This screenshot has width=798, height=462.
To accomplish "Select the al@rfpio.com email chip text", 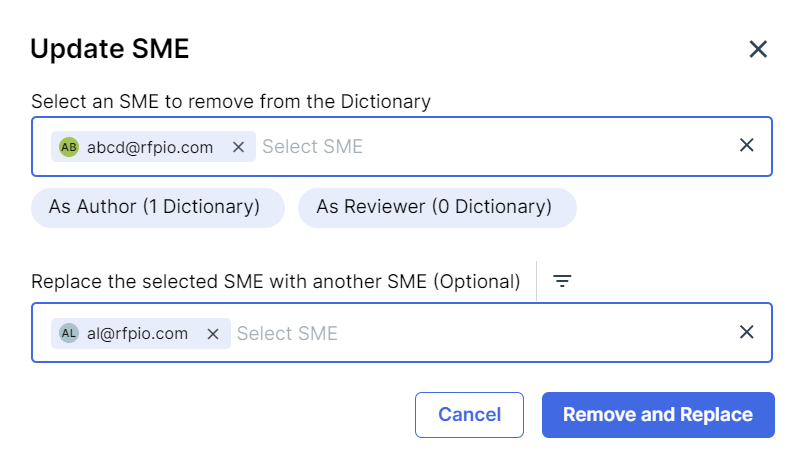I will [x=137, y=333].
